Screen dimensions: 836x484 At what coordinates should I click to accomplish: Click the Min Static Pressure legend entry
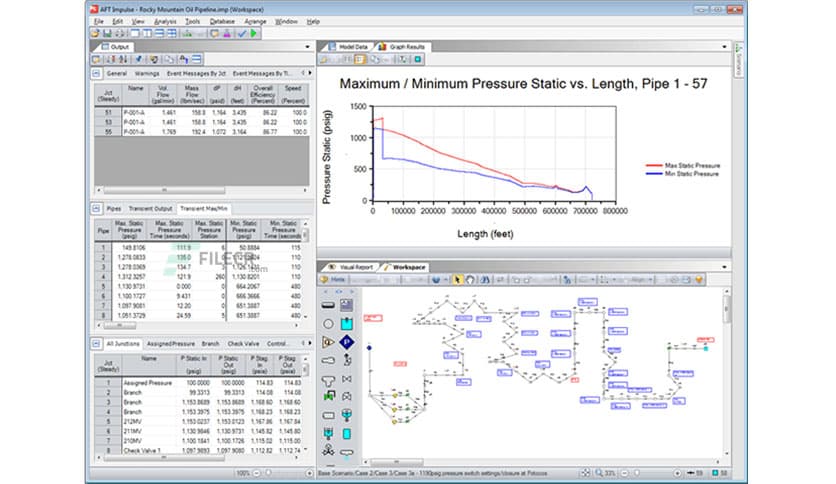[x=682, y=174]
